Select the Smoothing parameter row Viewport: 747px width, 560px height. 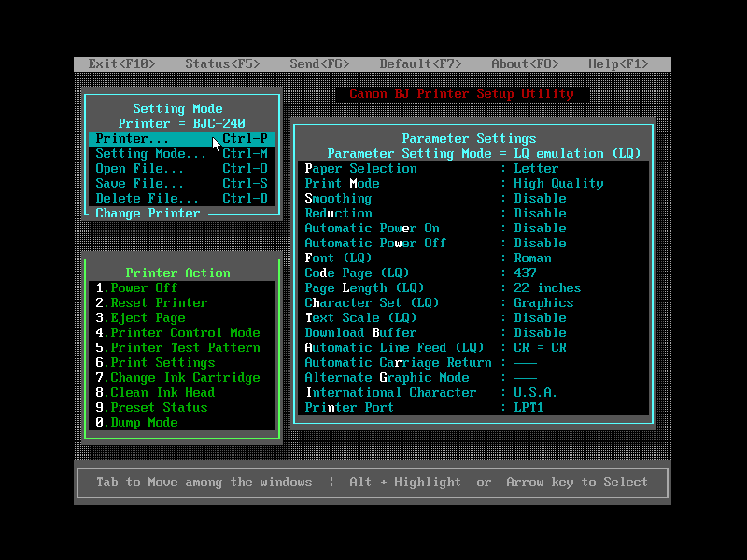(473, 198)
